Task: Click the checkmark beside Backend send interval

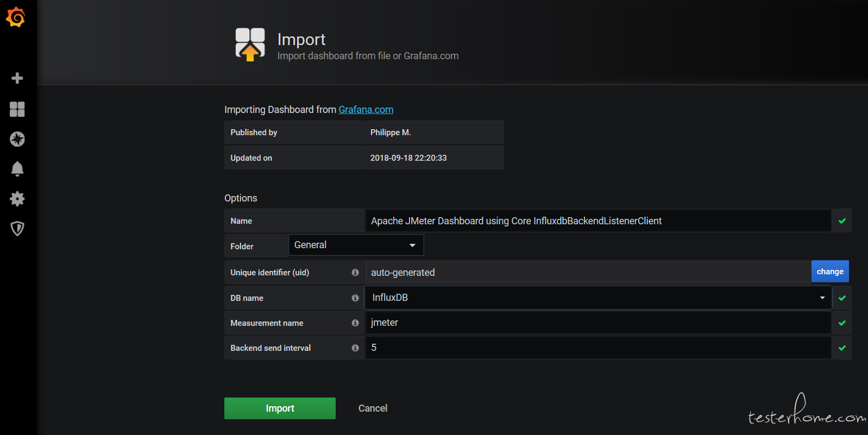Action: coord(842,348)
